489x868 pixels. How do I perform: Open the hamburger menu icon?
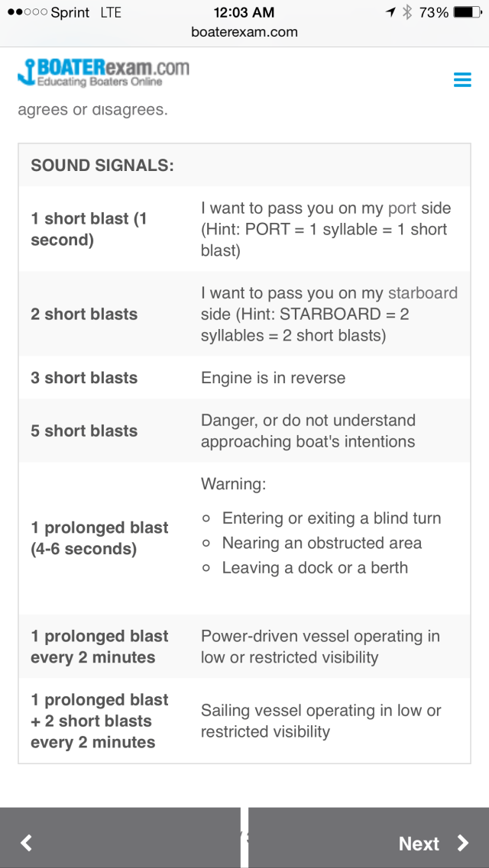point(462,79)
